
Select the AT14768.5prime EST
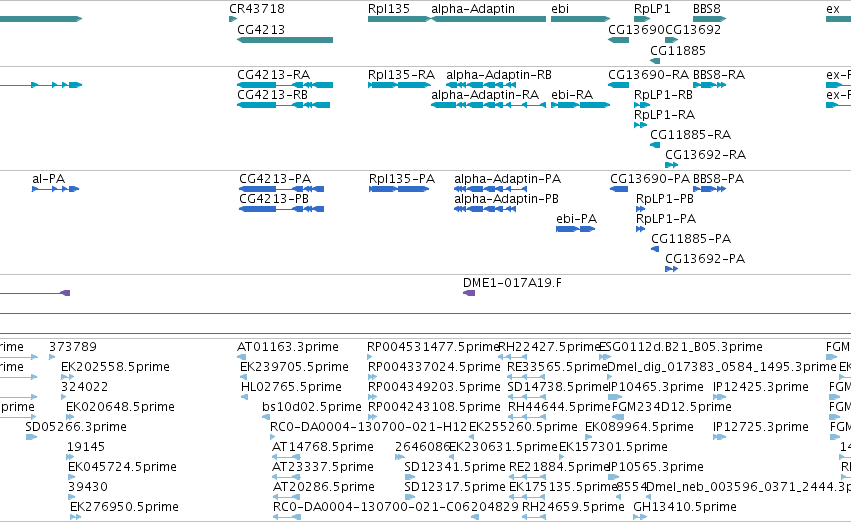tap(286, 457)
